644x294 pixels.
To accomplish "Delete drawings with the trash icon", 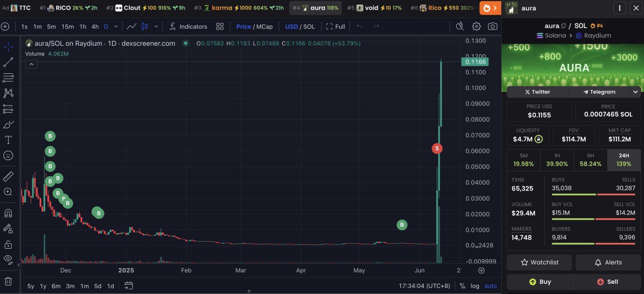I will 8,281.
